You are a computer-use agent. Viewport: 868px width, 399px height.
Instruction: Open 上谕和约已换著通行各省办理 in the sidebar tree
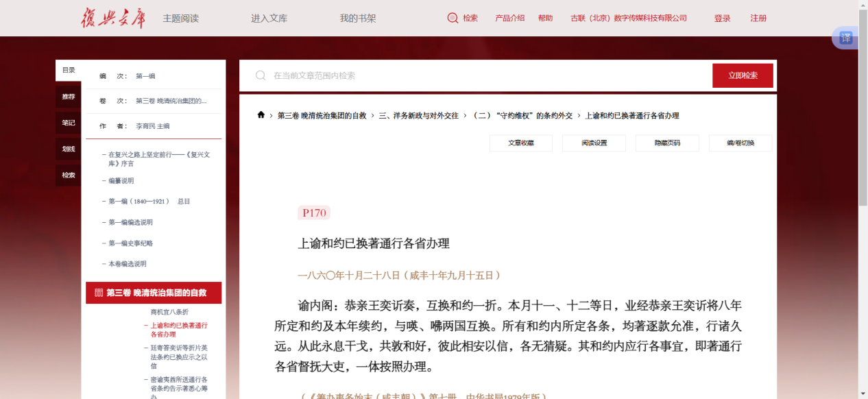click(178, 330)
